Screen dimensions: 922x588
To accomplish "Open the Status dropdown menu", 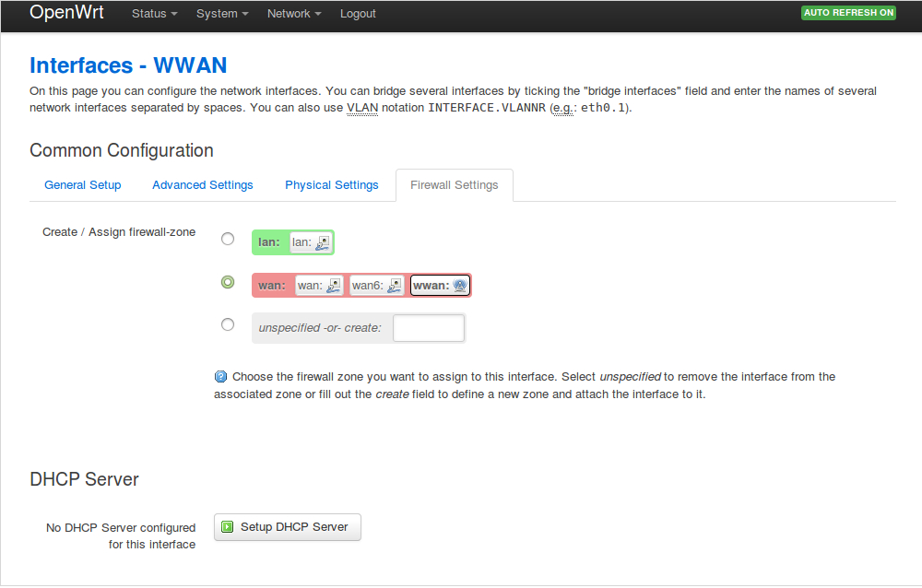I will (x=154, y=14).
